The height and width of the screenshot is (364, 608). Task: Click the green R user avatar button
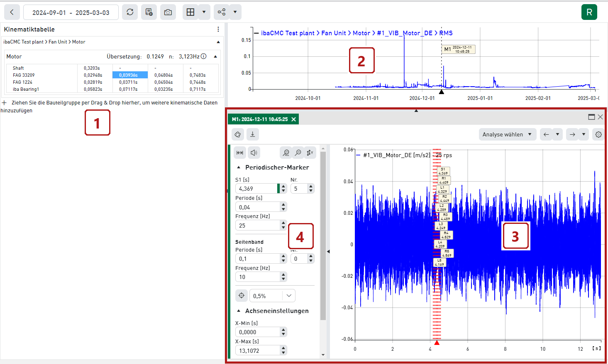pyautogui.click(x=589, y=12)
